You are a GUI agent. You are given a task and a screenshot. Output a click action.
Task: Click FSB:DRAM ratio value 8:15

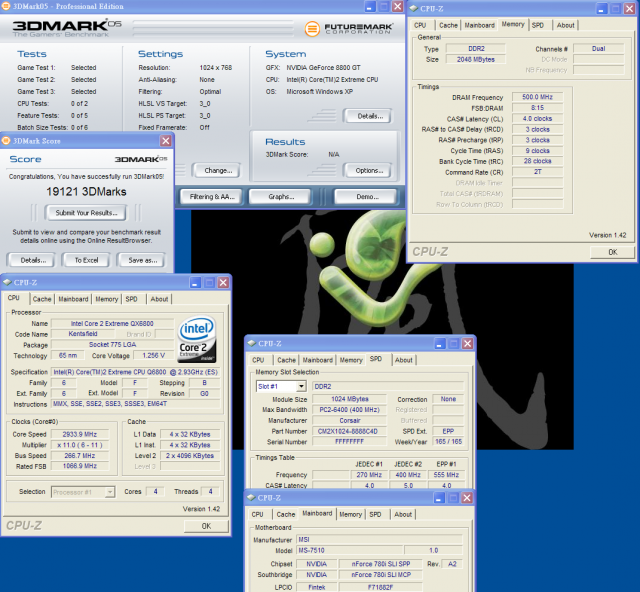[538, 108]
